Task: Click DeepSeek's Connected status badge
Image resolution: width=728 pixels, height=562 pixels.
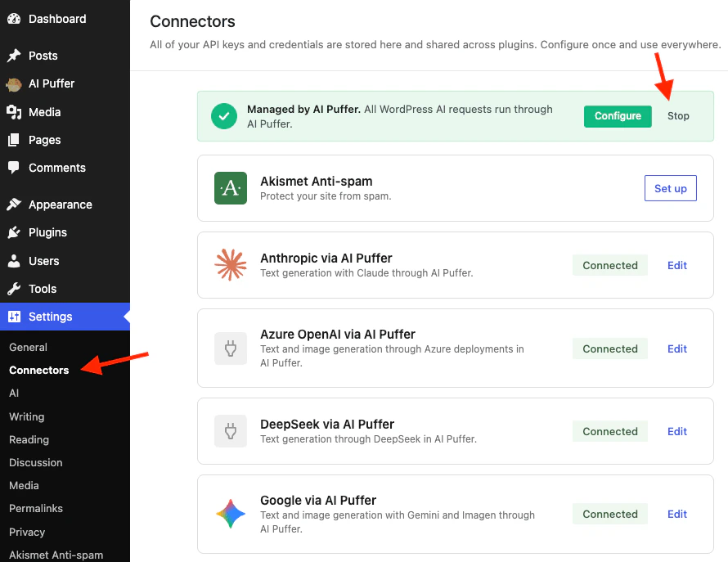Action: 610,431
